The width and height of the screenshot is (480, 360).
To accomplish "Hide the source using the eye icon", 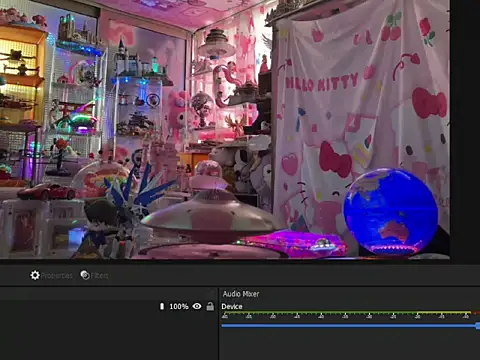I will (197, 306).
